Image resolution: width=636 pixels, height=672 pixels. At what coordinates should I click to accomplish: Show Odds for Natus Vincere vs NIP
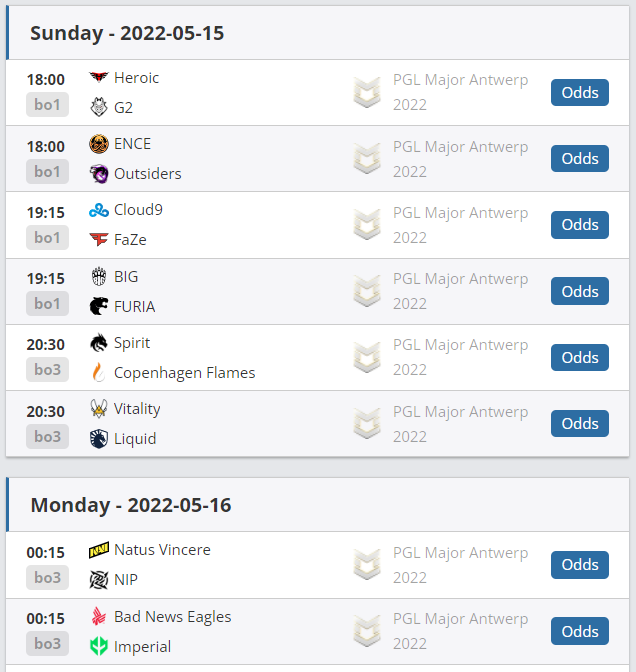[x=580, y=565]
